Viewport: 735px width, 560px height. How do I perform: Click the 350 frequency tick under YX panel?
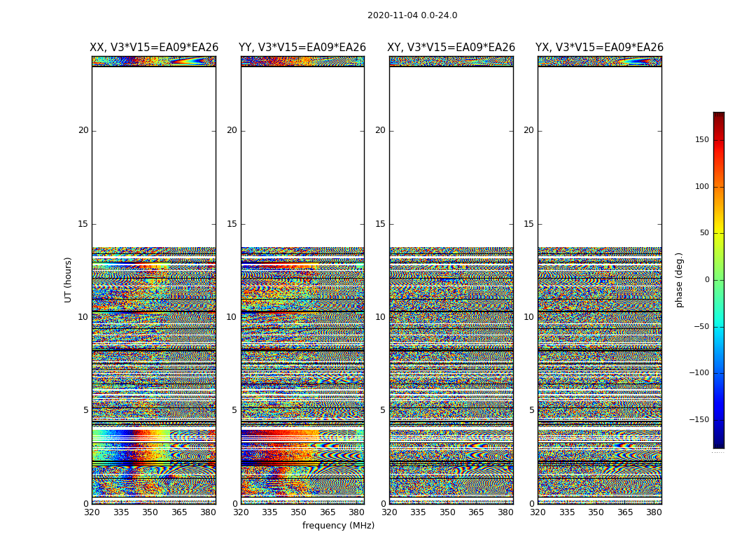[596, 512]
